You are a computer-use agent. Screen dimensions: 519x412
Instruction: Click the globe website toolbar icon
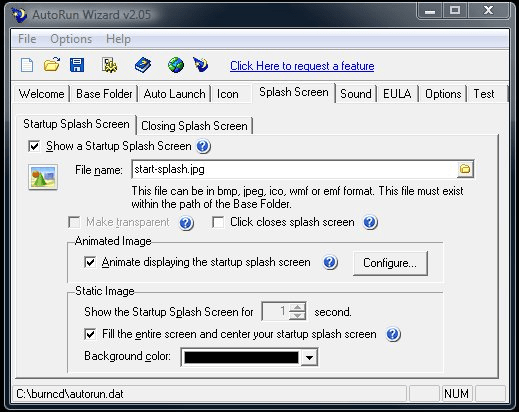pyautogui.click(x=176, y=65)
